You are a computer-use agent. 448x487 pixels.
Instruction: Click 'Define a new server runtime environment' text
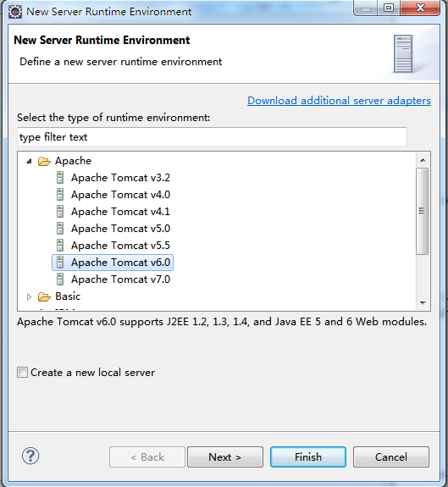point(121,62)
